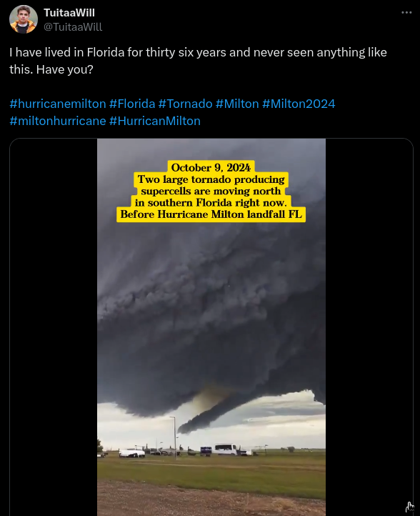Screen dimensions: 420x516
Task: Click the "Before Hurricane Milton landfall FL" caption
Action: click(x=211, y=214)
